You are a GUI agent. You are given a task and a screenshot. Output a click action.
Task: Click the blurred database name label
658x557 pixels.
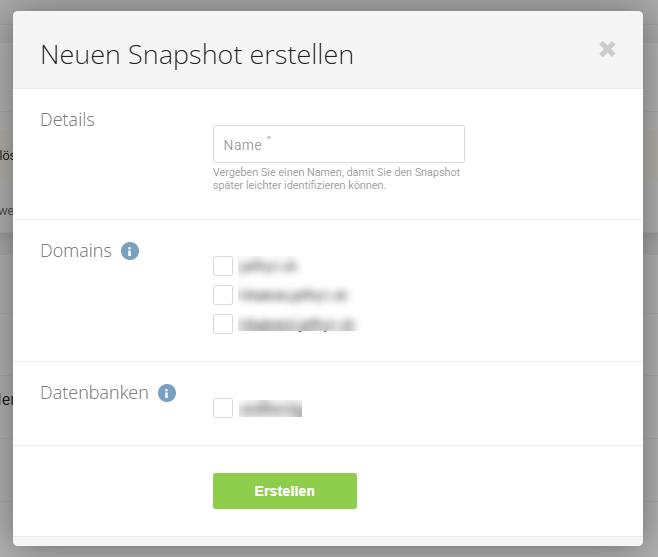coord(270,408)
